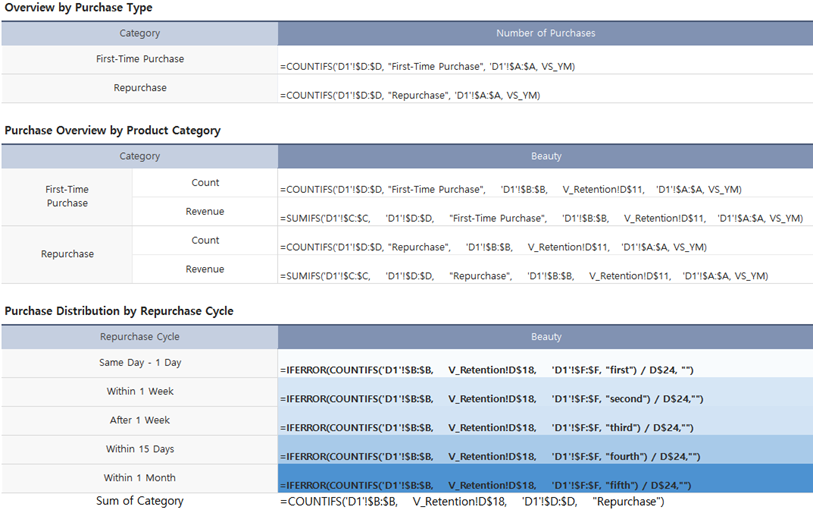Select the First-Time Purchase COUNTIFS formula in first table
Screen dimensions: 813x510
click(x=427, y=66)
